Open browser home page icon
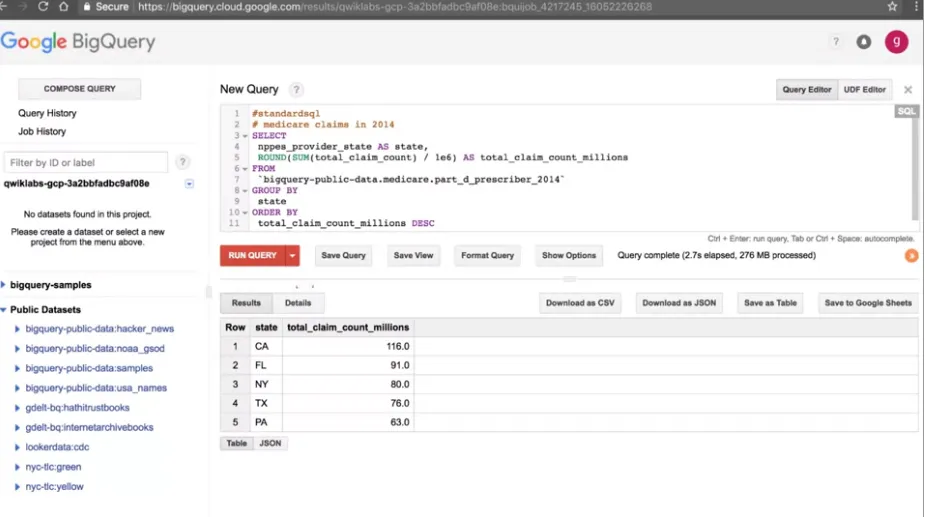This screenshot has width=925, height=517. pos(64,6)
